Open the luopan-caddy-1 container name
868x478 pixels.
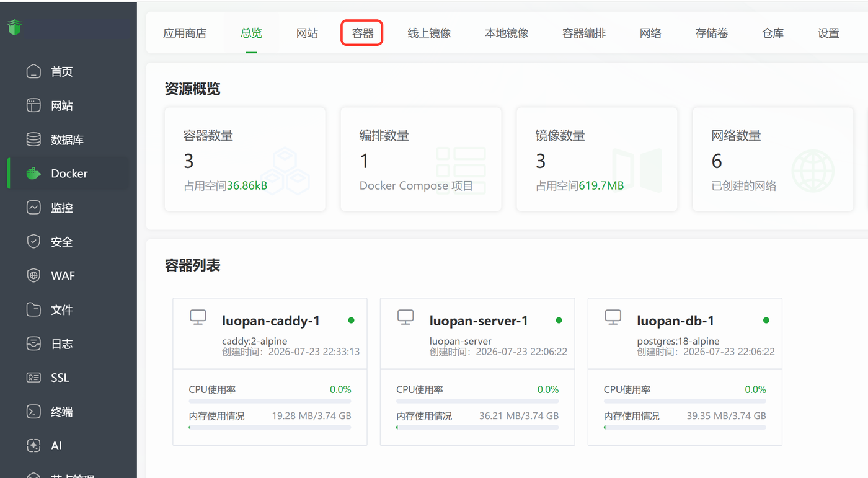coord(271,321)
